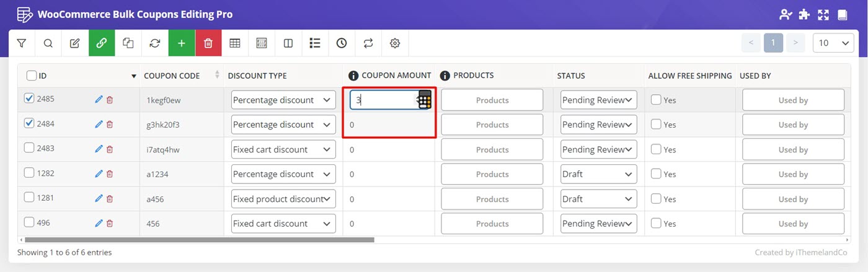Toggle the green bind edit link button
Screen dimensions: 868x272
(102, 43)
